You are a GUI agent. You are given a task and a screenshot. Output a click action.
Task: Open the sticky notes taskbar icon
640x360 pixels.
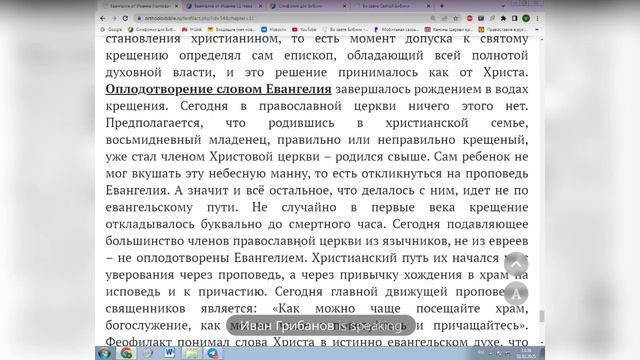[191, 353]
